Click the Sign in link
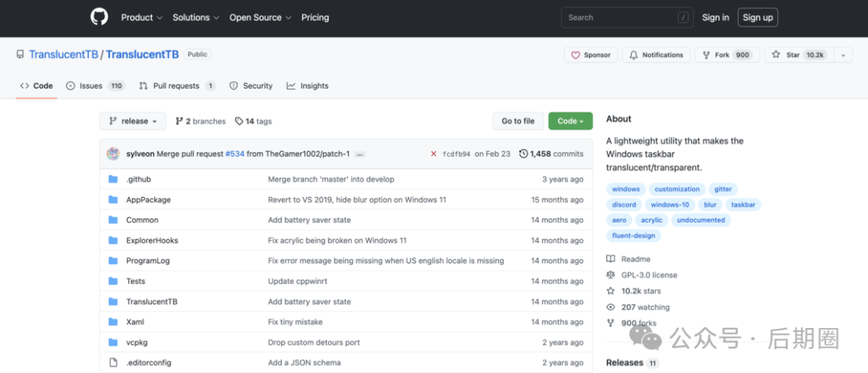 715,17
